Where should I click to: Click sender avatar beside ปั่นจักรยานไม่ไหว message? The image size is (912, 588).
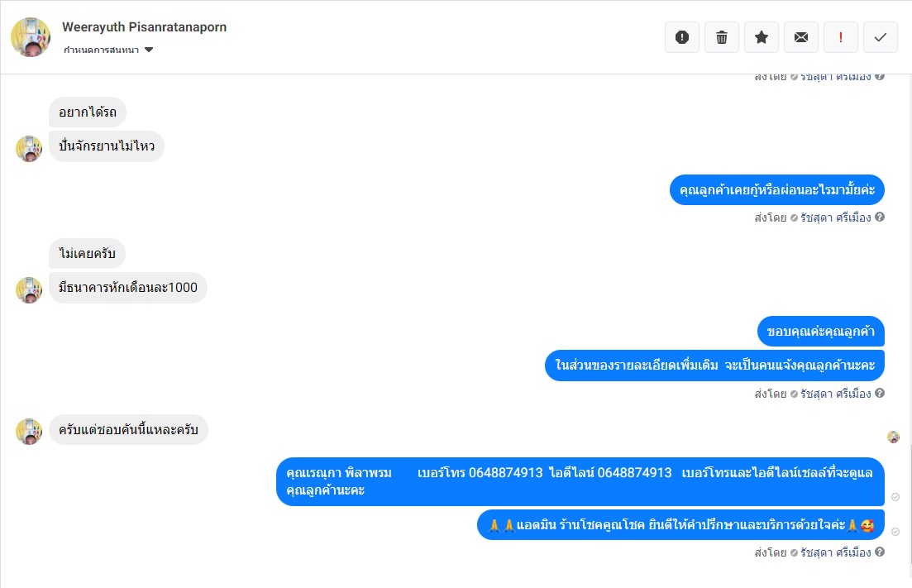(28, 149)
